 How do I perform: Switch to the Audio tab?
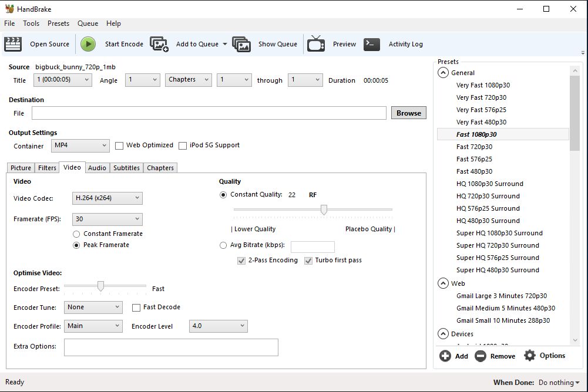point(97,168)
